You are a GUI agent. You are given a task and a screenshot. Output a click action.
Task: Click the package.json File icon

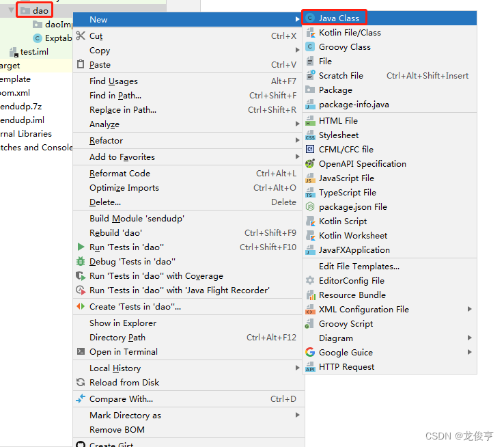coord(310,207)
